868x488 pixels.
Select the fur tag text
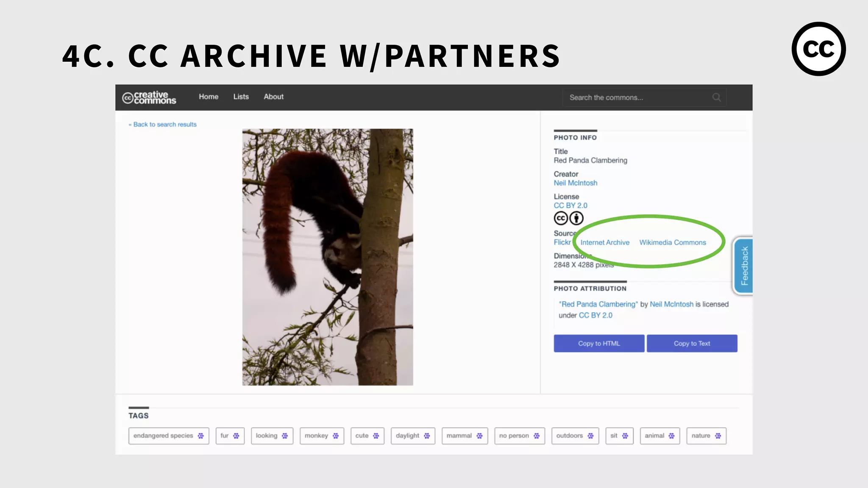pos(224,436)
